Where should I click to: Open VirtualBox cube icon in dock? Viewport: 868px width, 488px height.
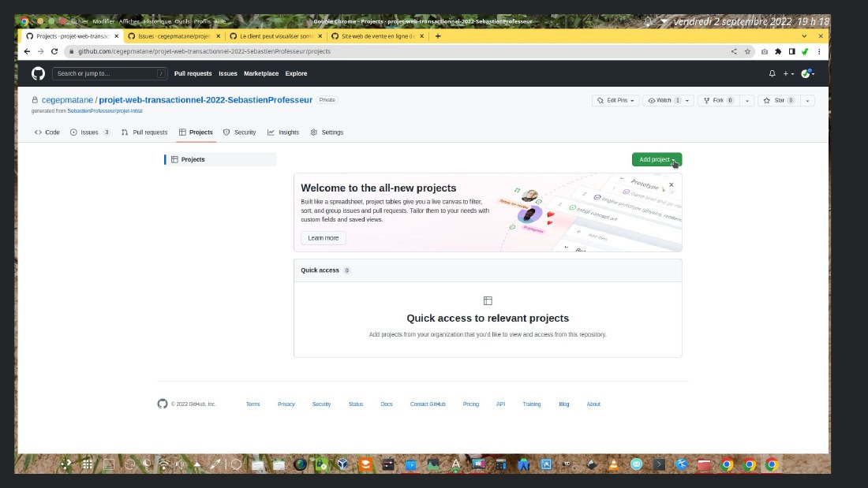(343, 465)
